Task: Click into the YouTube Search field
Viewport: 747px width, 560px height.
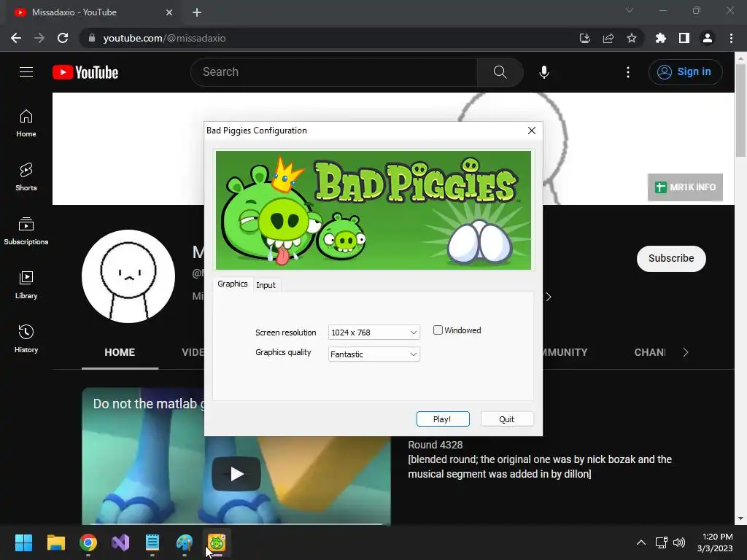Action: 333,72
